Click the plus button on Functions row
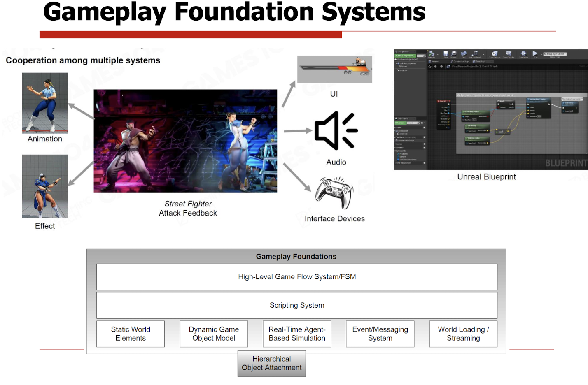This screenshot has height=385, width=588. pos(424,137)
